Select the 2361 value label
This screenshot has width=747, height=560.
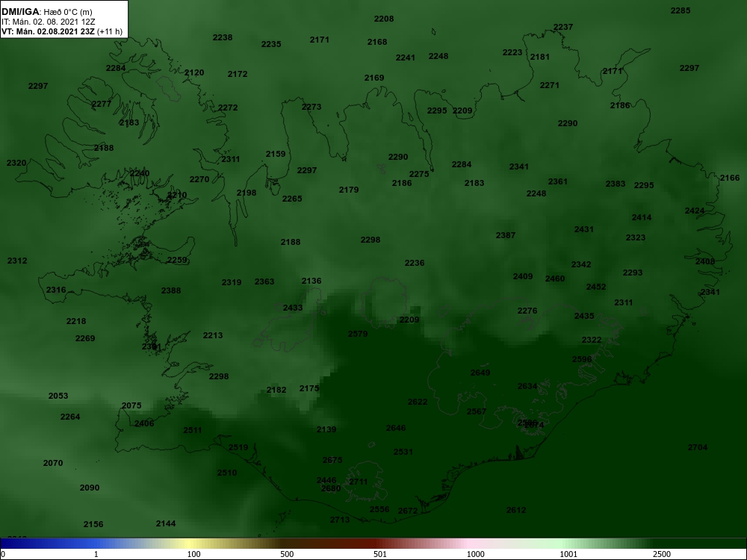click(558, 181)
